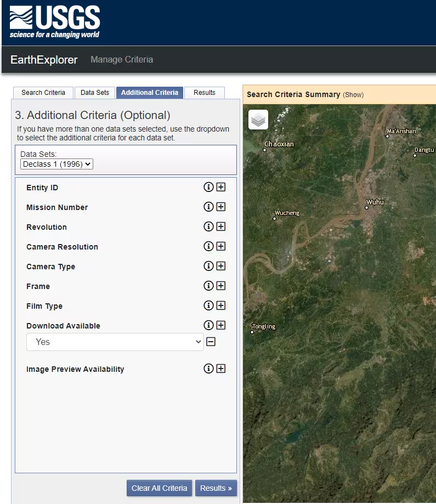Show info for Film Type criterion
This screenshot has height=504, width=436.
click(x=208, y=305)
